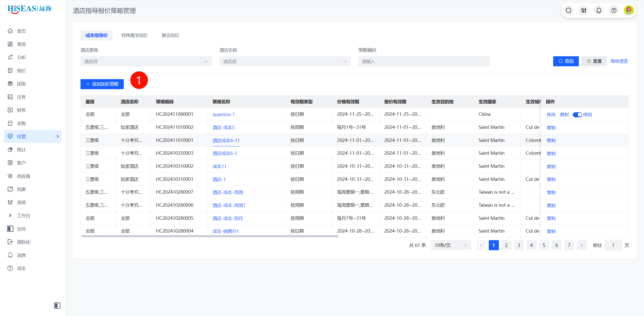Image resolution: width=644 pixels, height=316 pixels.
Task: Go to page 2
Action: click(x=506, y=245)
